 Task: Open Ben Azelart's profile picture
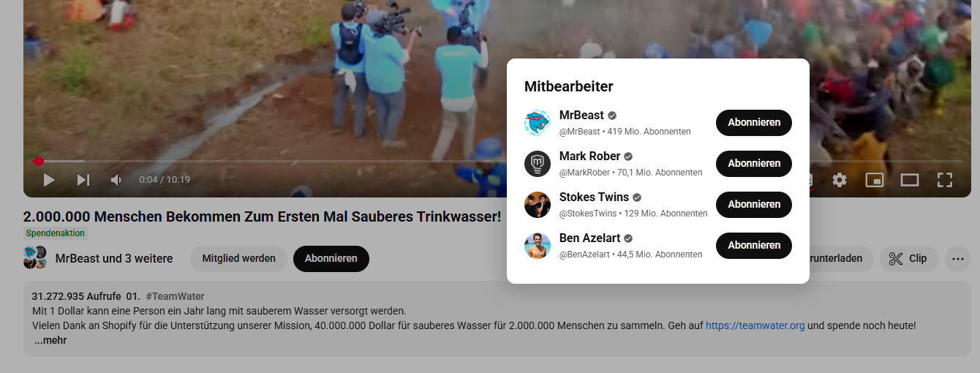pos(538,245)
